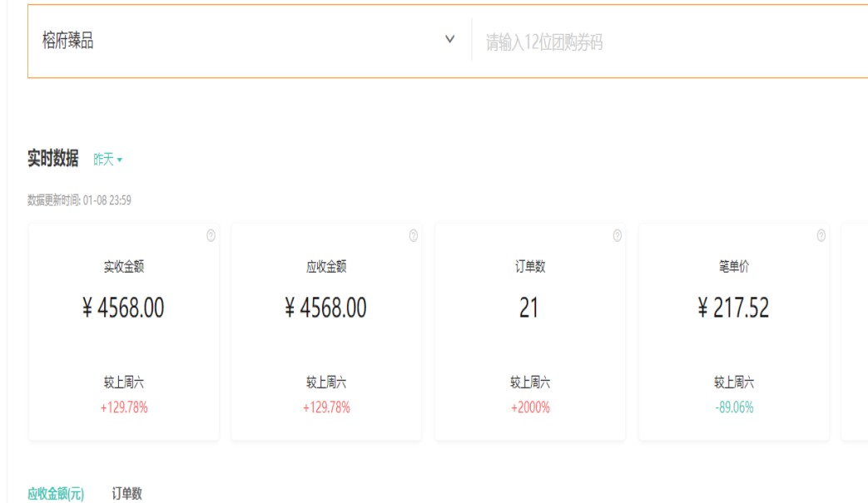Click the 实收金额 card title
The width and height of the screenshot is (868, 503).
pos(124,267)
